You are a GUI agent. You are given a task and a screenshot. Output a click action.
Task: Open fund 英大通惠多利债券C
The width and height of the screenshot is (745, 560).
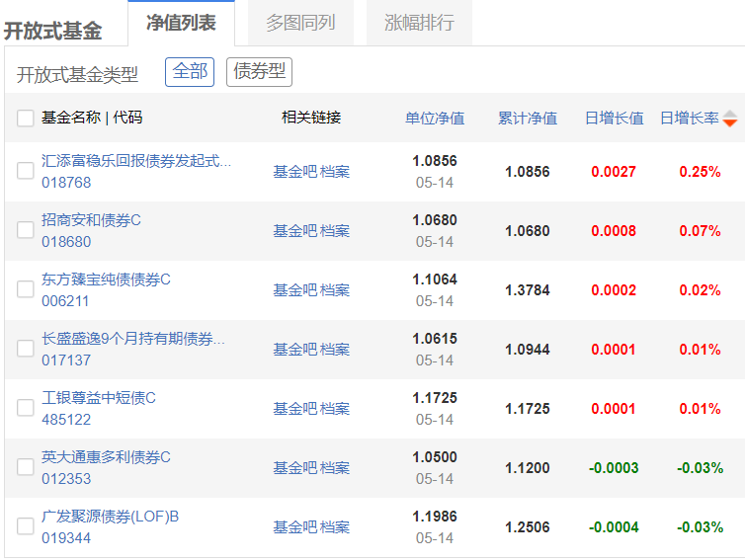pyautogui.click(x=106, y=457)
